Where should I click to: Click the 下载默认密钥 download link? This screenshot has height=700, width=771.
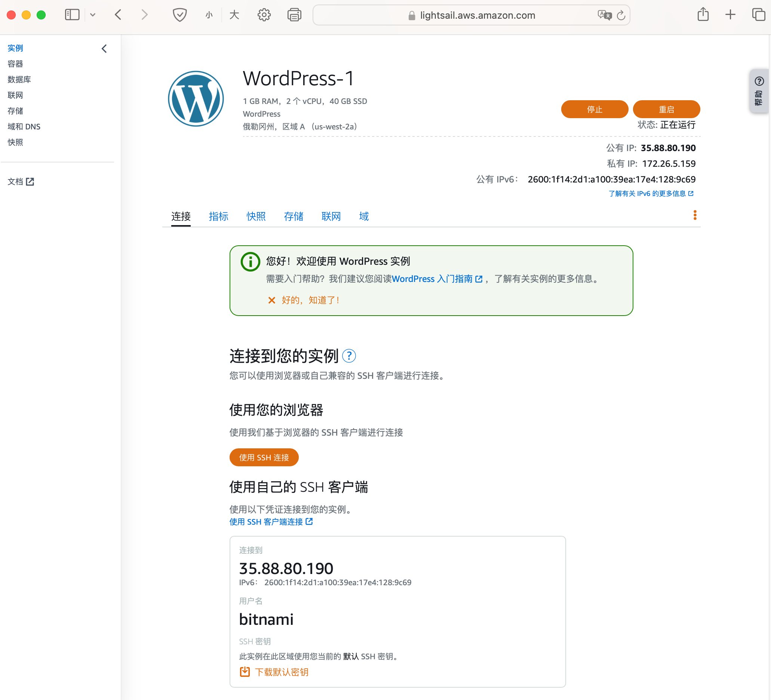(x=274, y=672)
